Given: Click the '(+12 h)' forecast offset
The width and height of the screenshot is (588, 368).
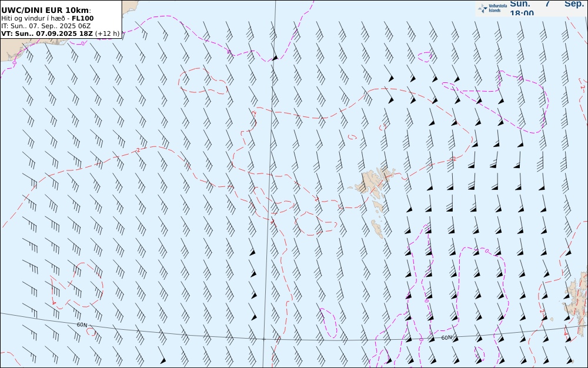Looking at the screenshot, I should click(x=107, y=34).
